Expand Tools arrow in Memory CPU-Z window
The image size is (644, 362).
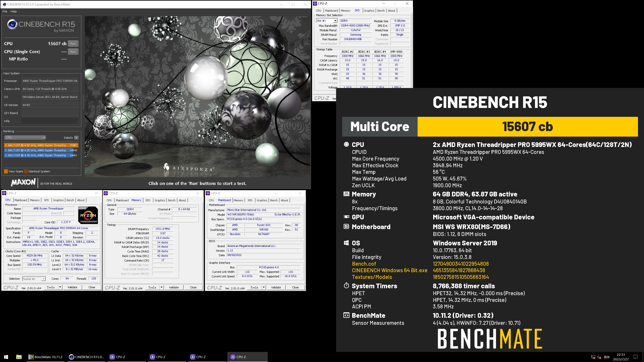coord(162,288)
